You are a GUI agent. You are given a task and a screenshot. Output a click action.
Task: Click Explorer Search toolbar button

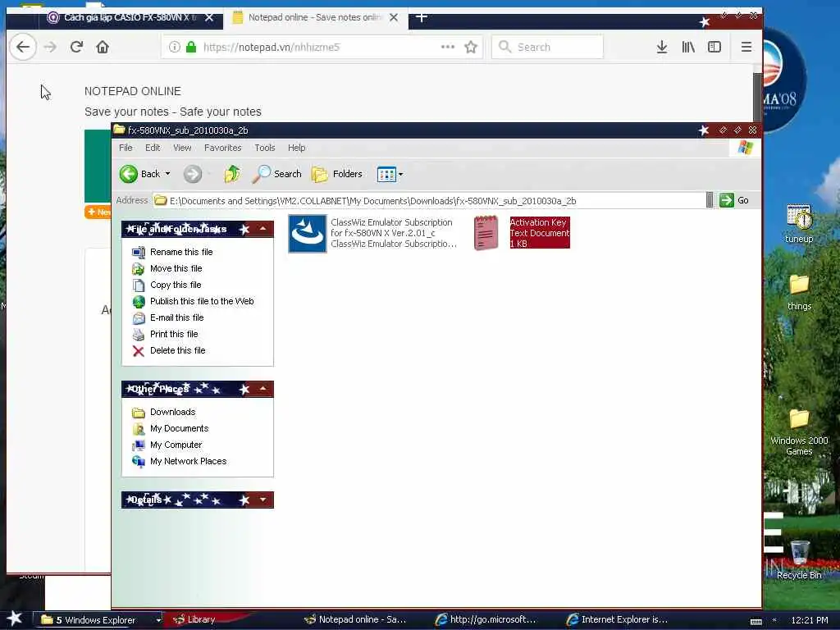pos(277,174)
